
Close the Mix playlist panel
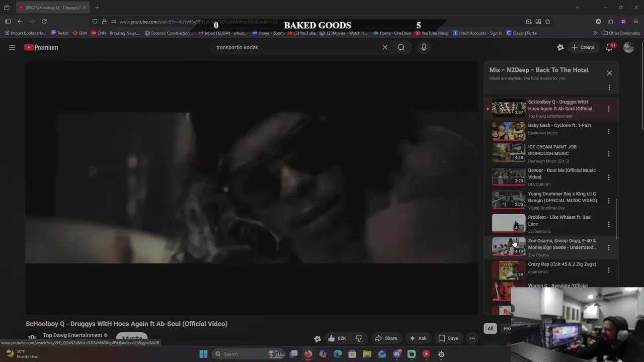click(x=609, y=73)
